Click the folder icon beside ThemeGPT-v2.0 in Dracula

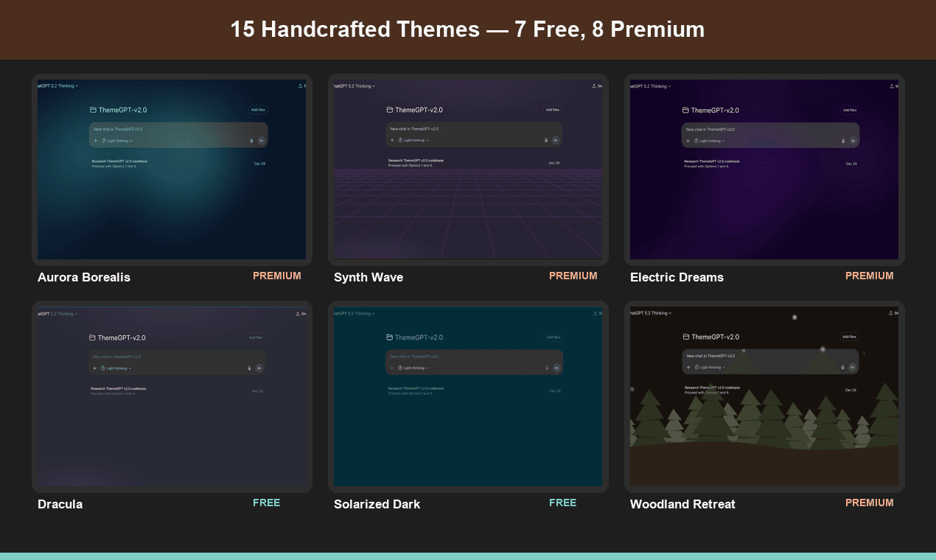(x=92, y=337)
